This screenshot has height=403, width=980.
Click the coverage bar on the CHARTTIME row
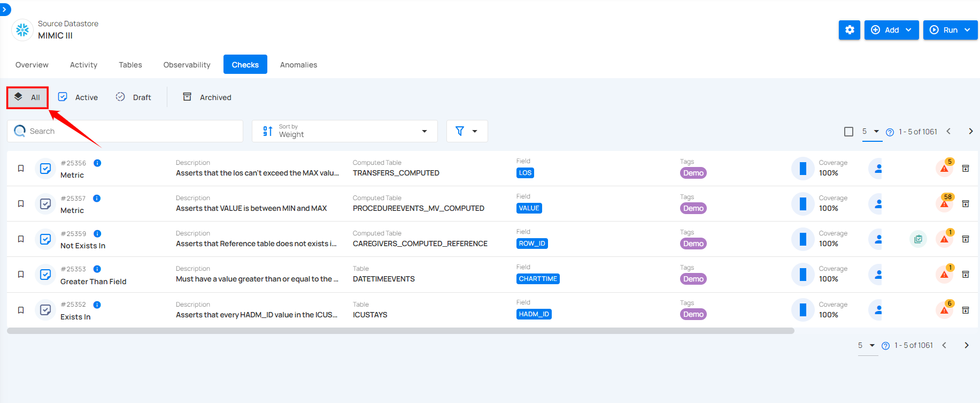tap(802, 275)
